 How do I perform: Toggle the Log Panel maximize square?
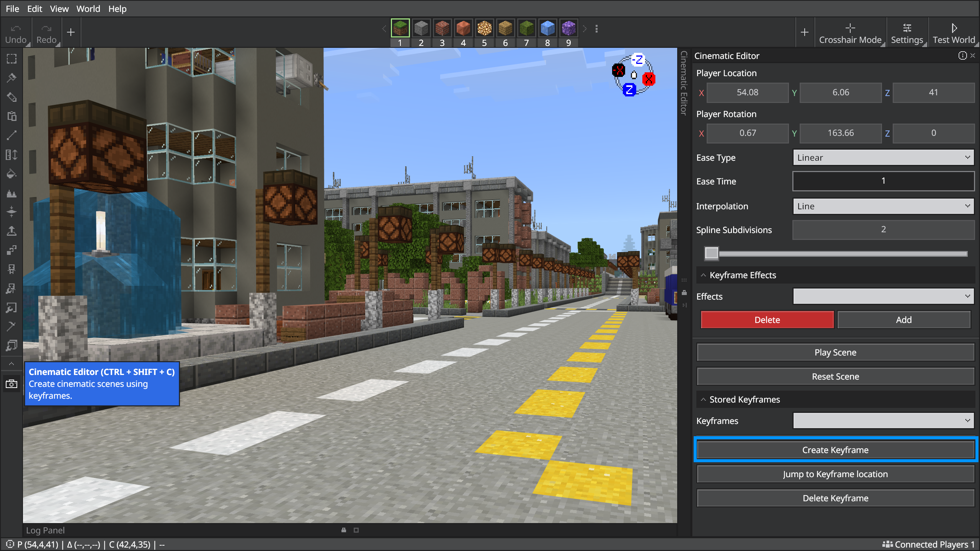click(356, 530)
